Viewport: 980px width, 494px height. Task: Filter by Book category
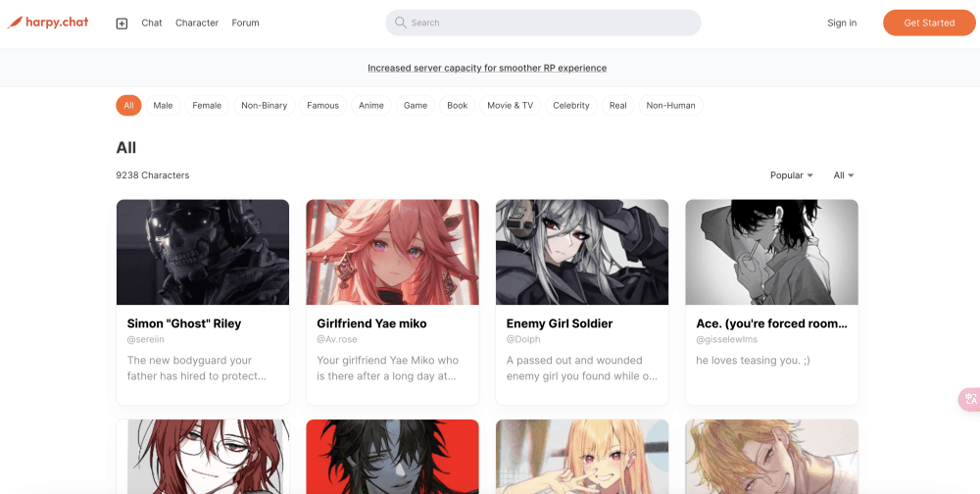458,105
